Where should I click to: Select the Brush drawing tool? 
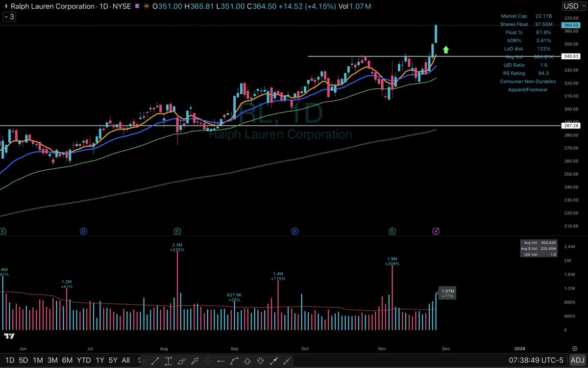click(182, 361)
